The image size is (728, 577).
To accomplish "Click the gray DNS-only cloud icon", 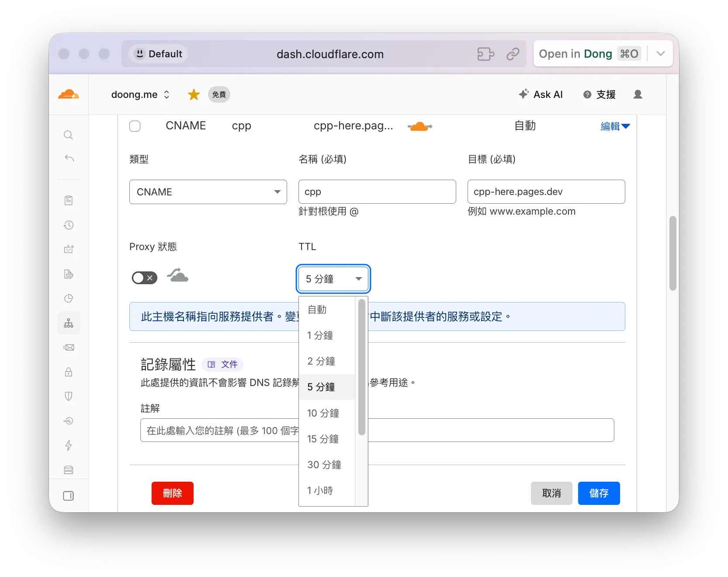I will point(178,276).
